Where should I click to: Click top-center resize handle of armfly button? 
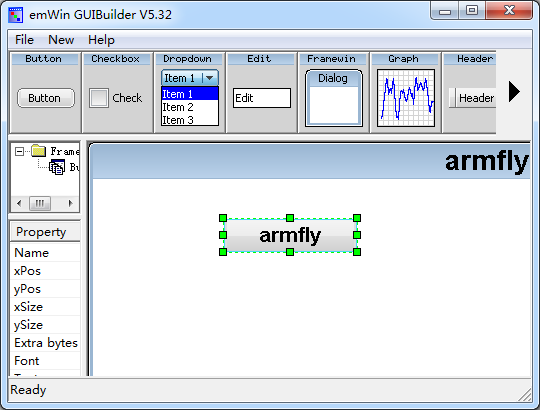pos(290,218)
